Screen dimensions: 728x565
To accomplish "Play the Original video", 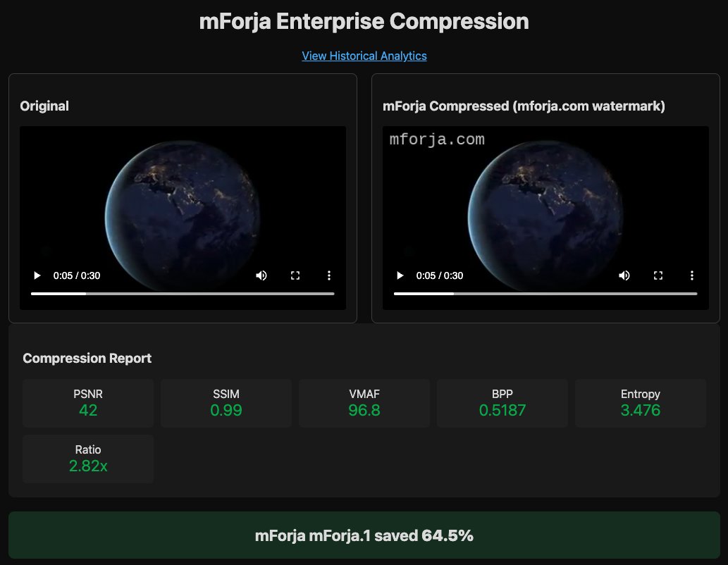I will point(37,275).
